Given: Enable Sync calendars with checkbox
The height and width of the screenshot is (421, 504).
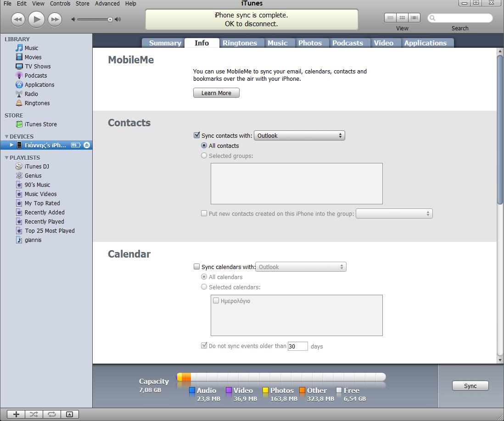Looking at the screenshot, I should (x=197, y=266).
